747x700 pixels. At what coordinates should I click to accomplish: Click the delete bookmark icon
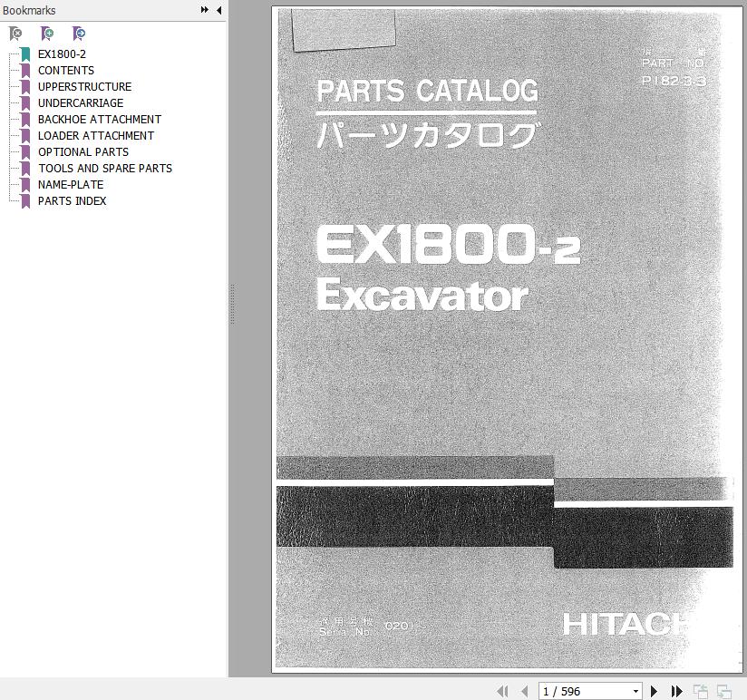pos(15,34)
